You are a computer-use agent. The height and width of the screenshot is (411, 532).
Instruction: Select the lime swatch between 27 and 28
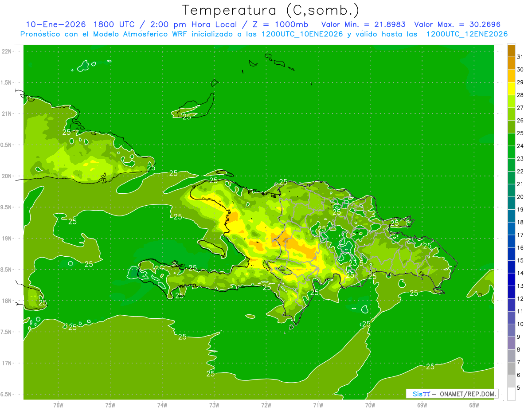(x=511, y=102)
